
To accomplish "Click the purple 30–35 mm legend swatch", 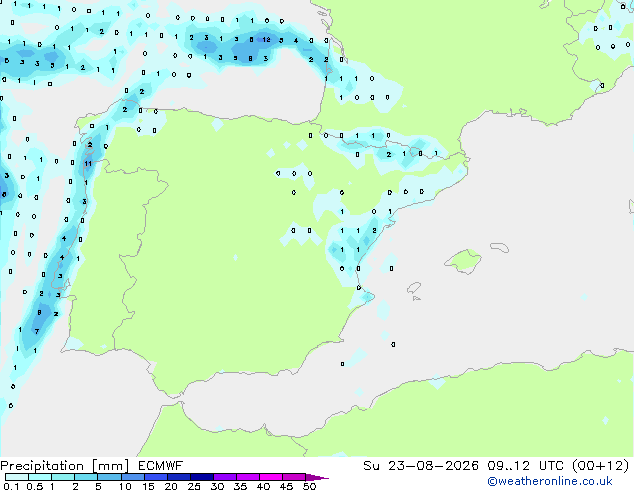I will point(224,477).
